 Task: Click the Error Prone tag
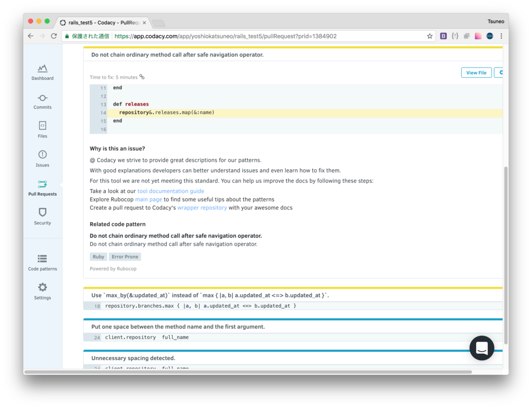(x=125, y=256)
